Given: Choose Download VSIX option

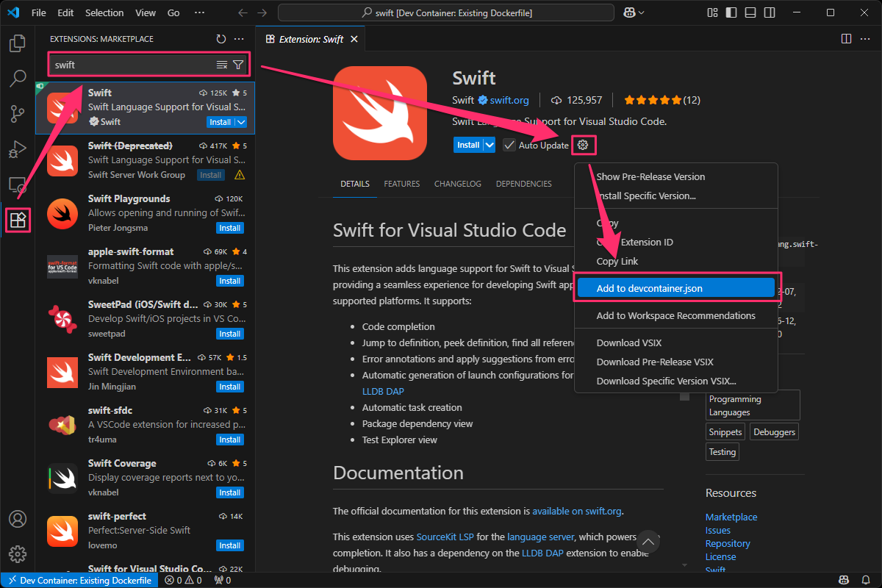Looking at the screenshot, I should pyautogui.click(x=676, y=343).
